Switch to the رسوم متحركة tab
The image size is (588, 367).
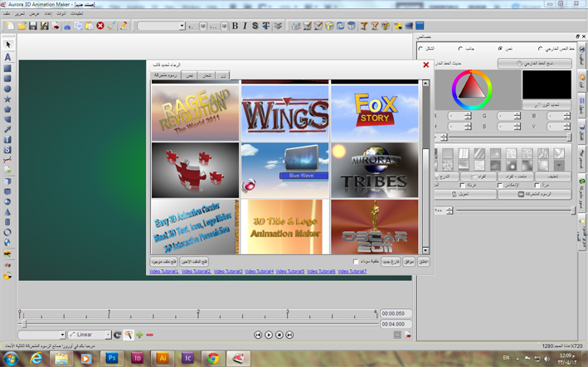coord(165,75)
